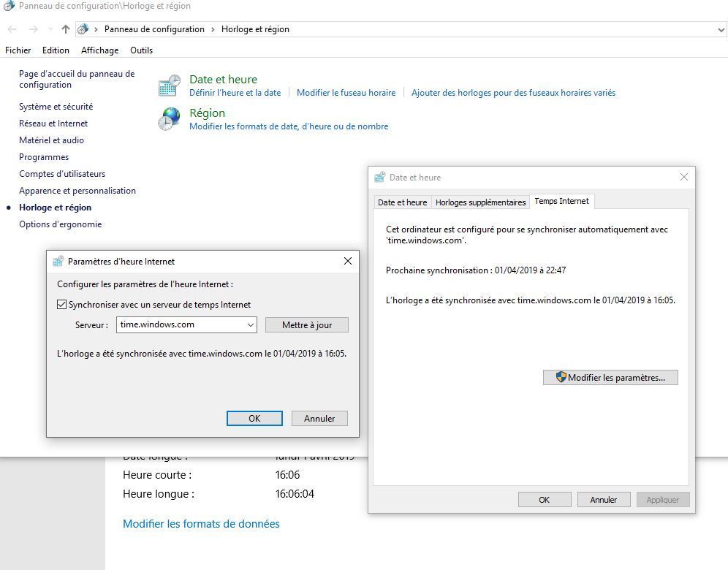Open the Fichier menu
This screenshot has height=570, width=728.
click(18, 50)
